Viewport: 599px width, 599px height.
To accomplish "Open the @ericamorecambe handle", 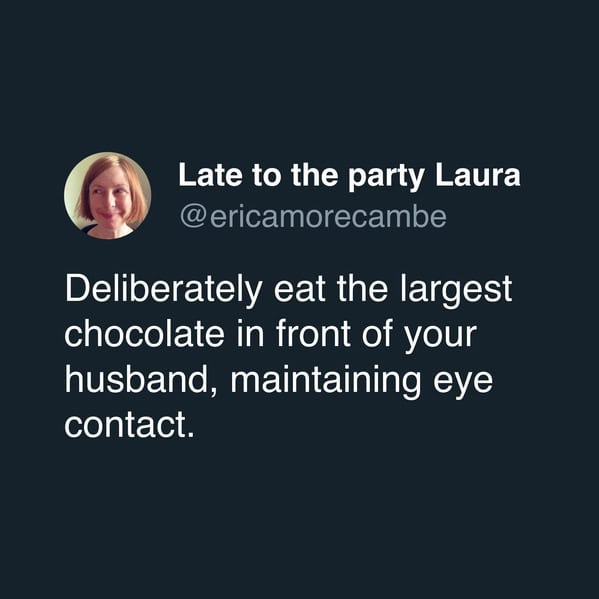I will (x=313, y=217).
